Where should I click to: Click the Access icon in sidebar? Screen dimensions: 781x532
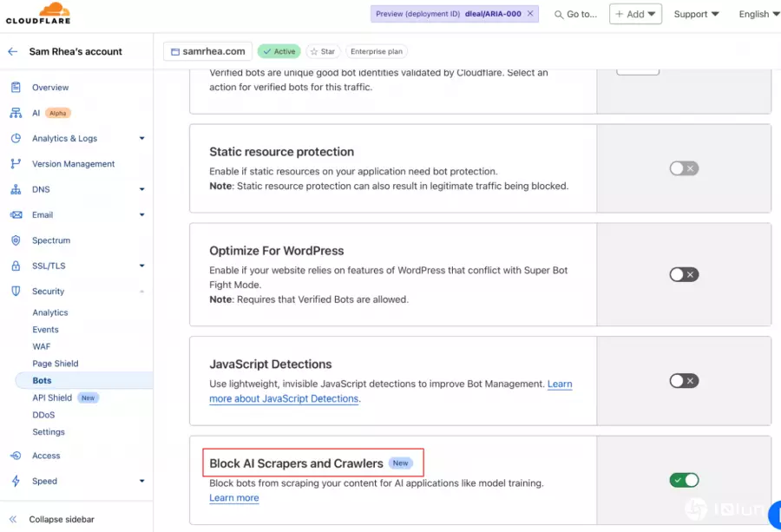tap(16, 456)
